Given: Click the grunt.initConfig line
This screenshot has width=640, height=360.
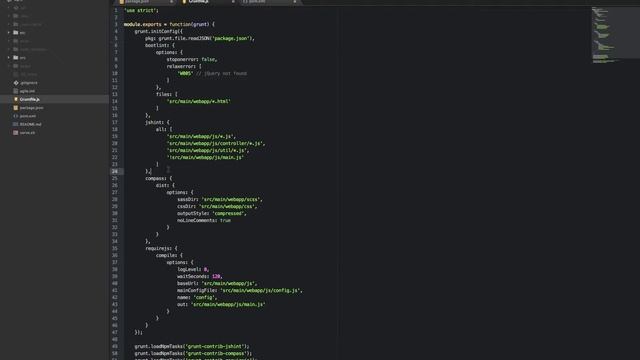Looking at the screenshot, I should coord(158,31).
